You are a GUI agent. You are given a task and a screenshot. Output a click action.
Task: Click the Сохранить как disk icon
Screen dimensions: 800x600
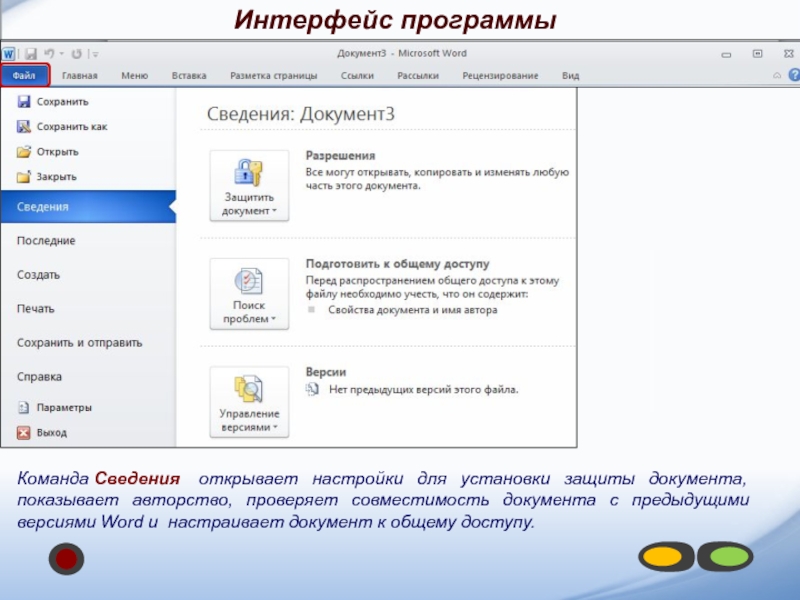(24, 127)
